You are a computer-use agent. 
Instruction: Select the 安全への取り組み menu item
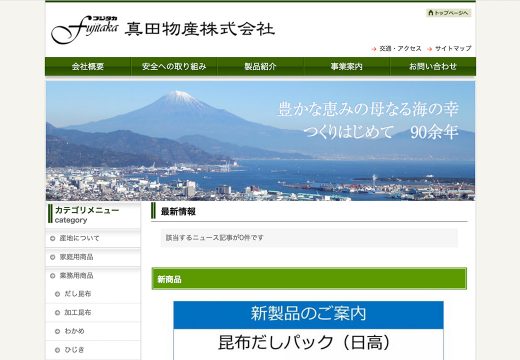click(x=174, y=67)
